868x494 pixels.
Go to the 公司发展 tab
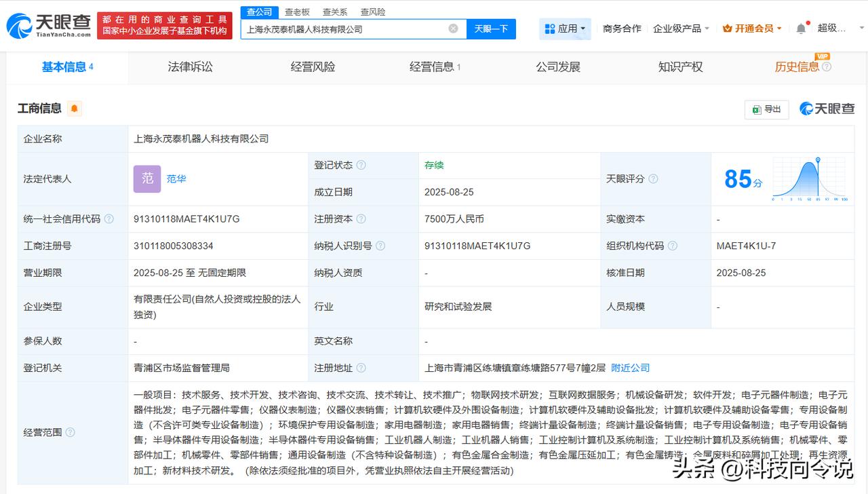coord(558,66)
